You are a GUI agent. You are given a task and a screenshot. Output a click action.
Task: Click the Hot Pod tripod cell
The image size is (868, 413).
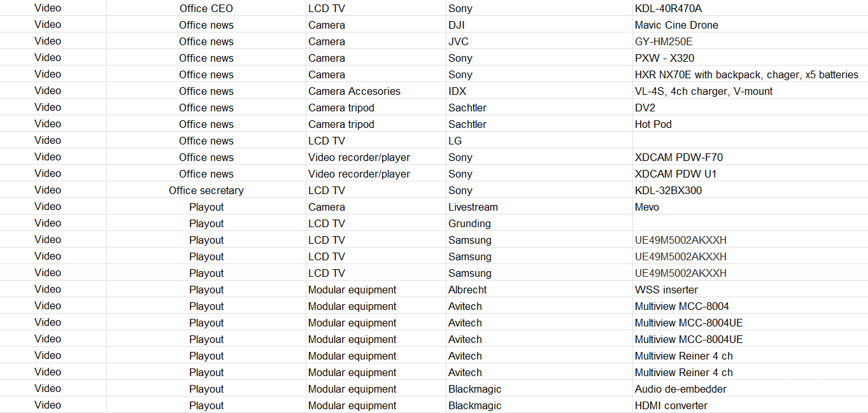[653, 124]
